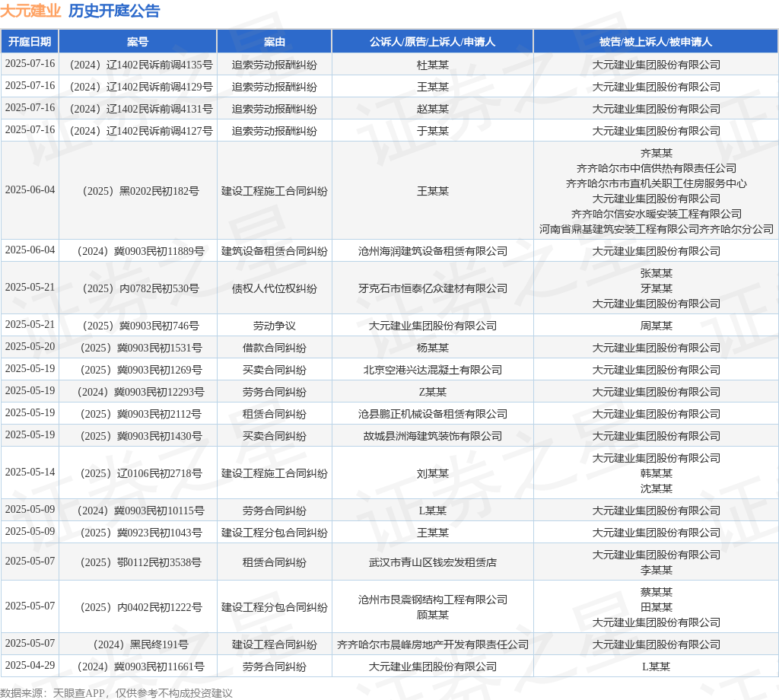779x700 pixels.
Task: Click case number (2024)冀0903民初11661号
Action: tap(141, 667)
